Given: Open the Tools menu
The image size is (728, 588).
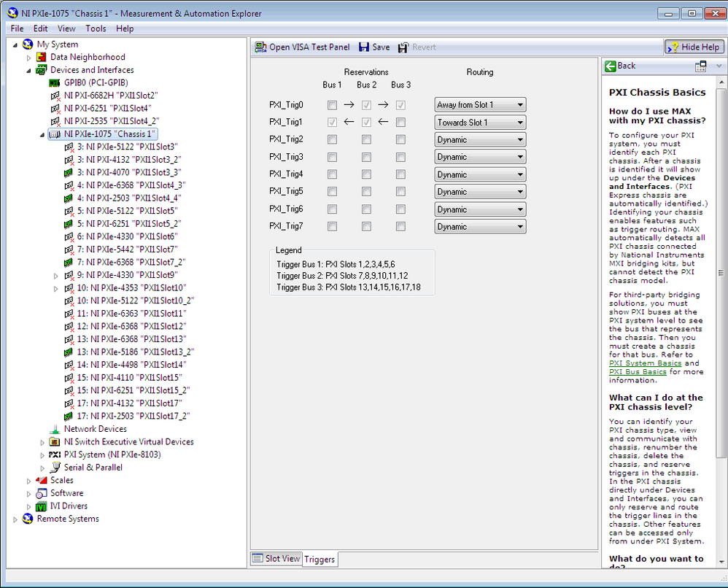Looking at the screenshot, I should [x=96, y=28].
